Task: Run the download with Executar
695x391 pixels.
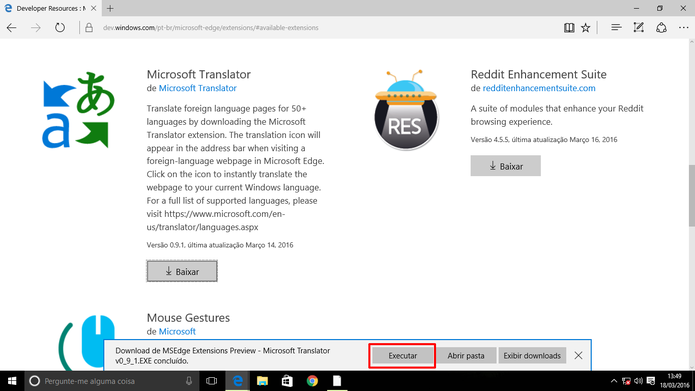Action: (402, 356)
